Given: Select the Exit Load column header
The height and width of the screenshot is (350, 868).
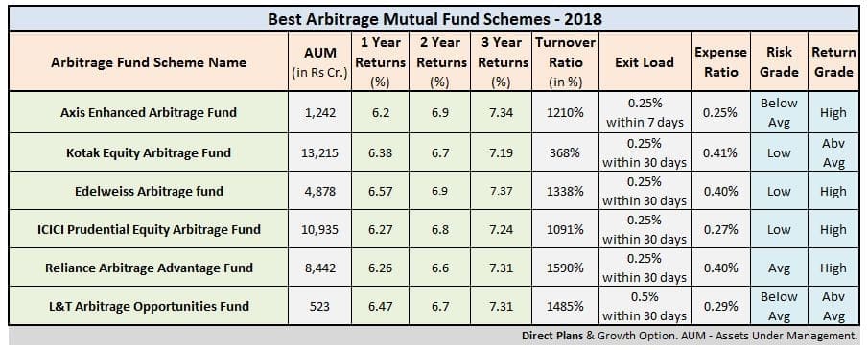Looking at the screenshot, I should pyautogui.click(x=645, y=62).
